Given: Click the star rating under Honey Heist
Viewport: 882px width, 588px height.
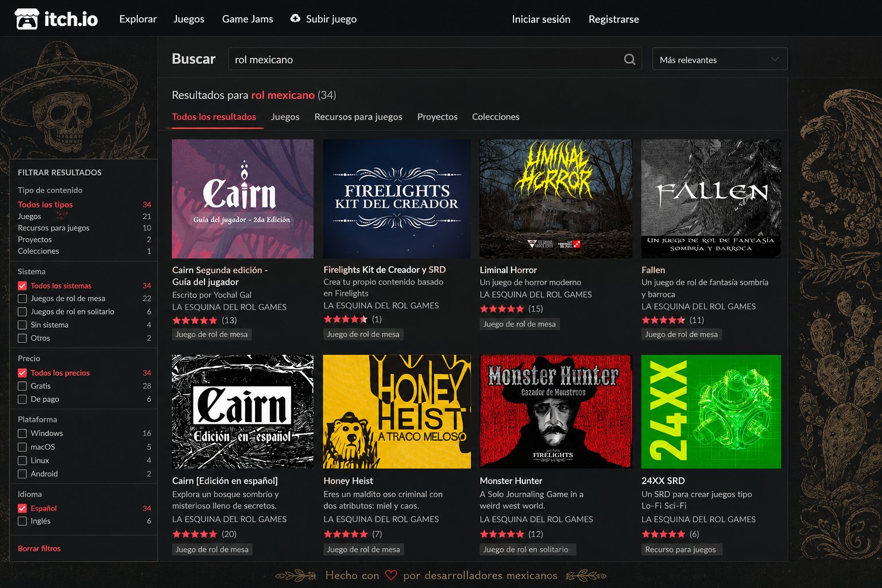Looking at the screenshot, I should coord(346,533).
